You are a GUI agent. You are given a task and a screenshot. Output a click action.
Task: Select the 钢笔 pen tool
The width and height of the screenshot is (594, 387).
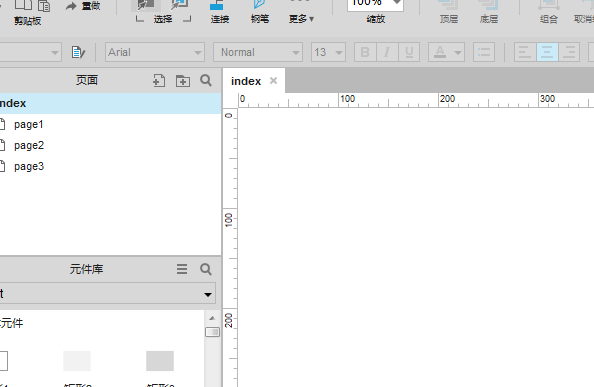pos(260,11)
